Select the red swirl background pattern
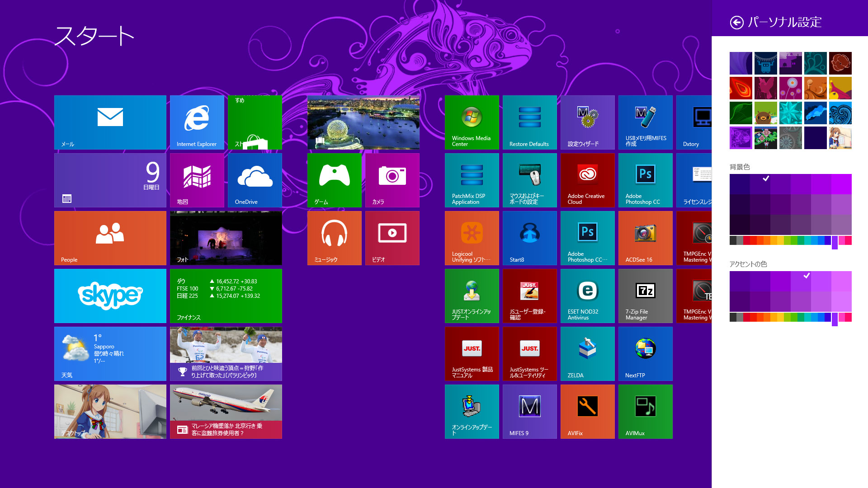Image resolution: width=868 pixels, height=488 pixels. [x=741, y=88]
